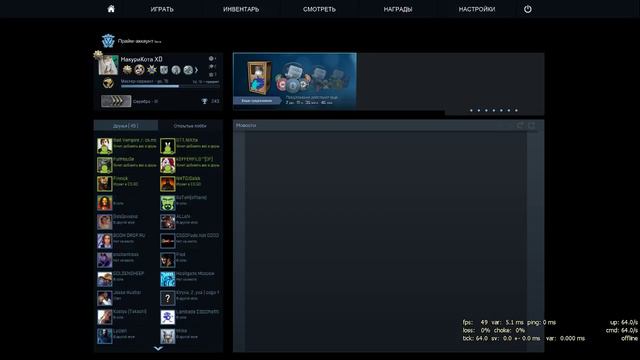This screenshot has width=640, height=360.
Task: Open the ИНВЕНТАРЬ menu
Action: point(241,9)
